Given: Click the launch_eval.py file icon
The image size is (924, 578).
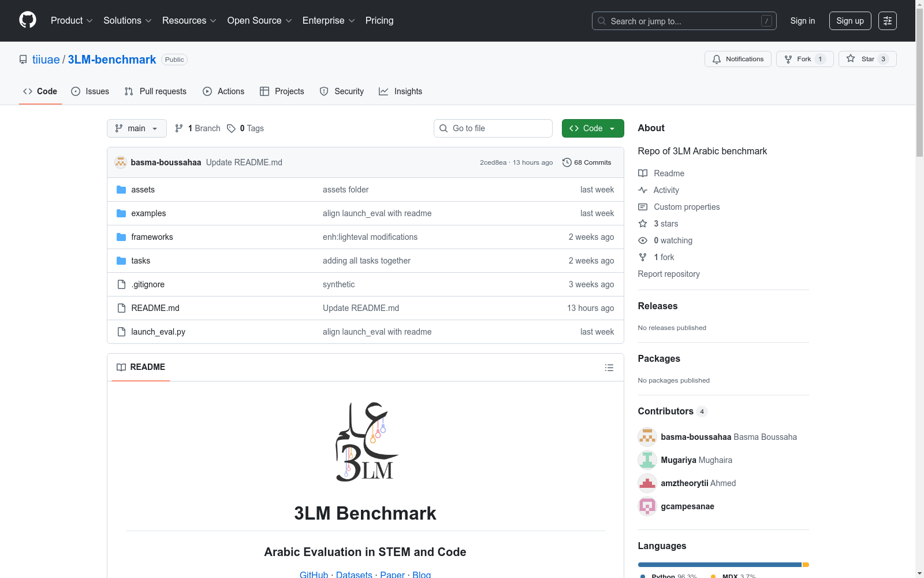Looking at the screenshot, I should click(x=121, y=332).
